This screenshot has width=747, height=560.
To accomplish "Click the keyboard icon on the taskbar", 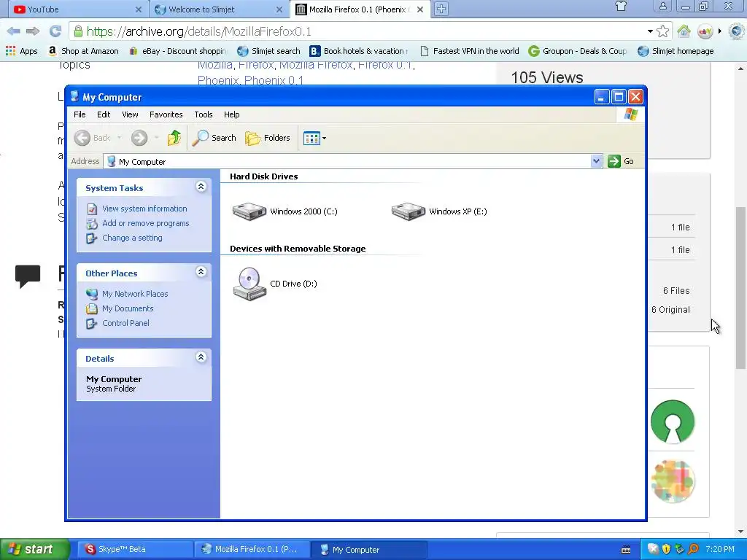I will (x=625, y=550).
